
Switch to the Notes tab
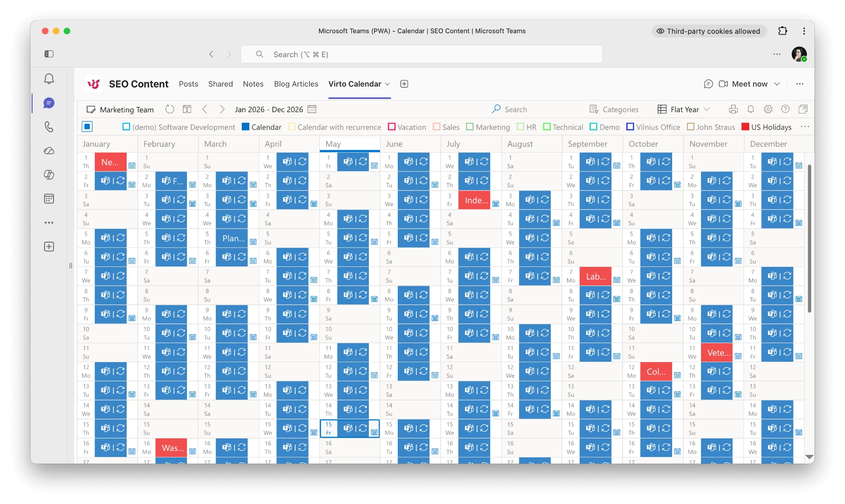click(x=253, y=84)
